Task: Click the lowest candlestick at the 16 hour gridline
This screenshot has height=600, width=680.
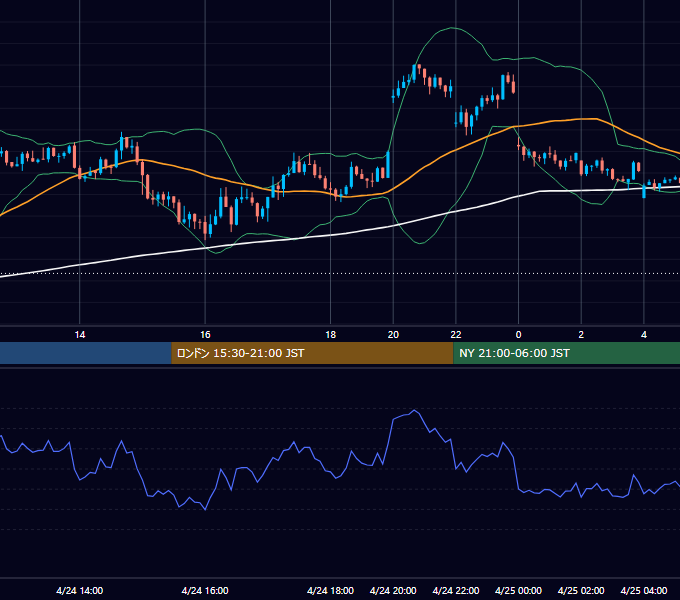Action: (x=205, y=228)
